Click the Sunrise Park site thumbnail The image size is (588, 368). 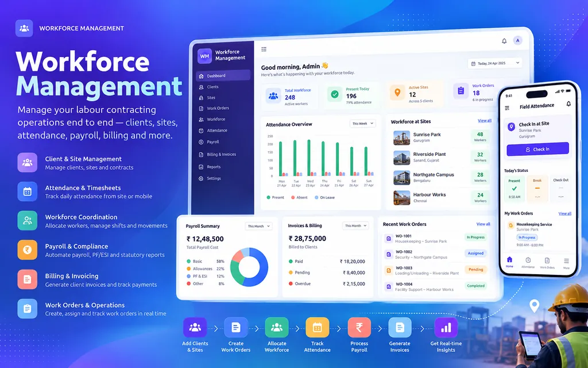(401, 138)
